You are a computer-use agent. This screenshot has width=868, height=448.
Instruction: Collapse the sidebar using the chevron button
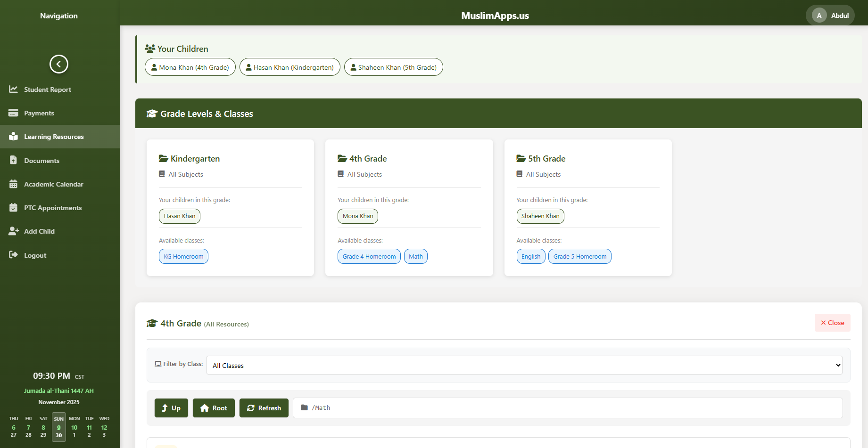click(58, 64)
